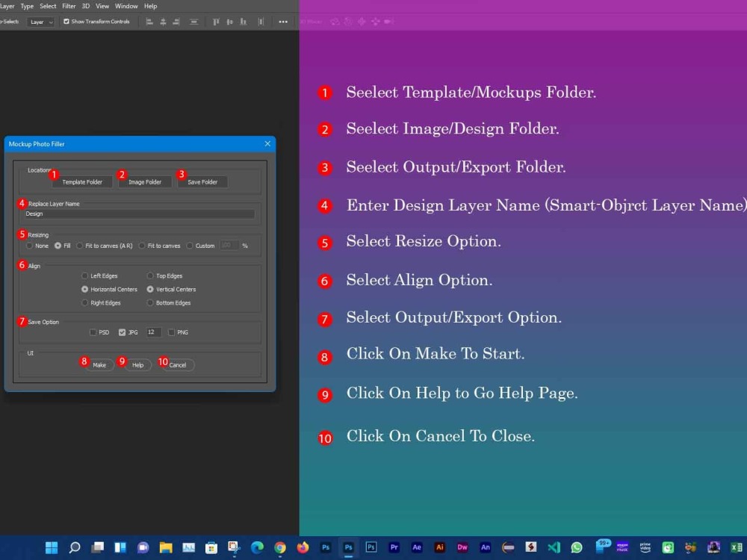
Task: Select the None resizing radio button
Action: coord(30,246)
